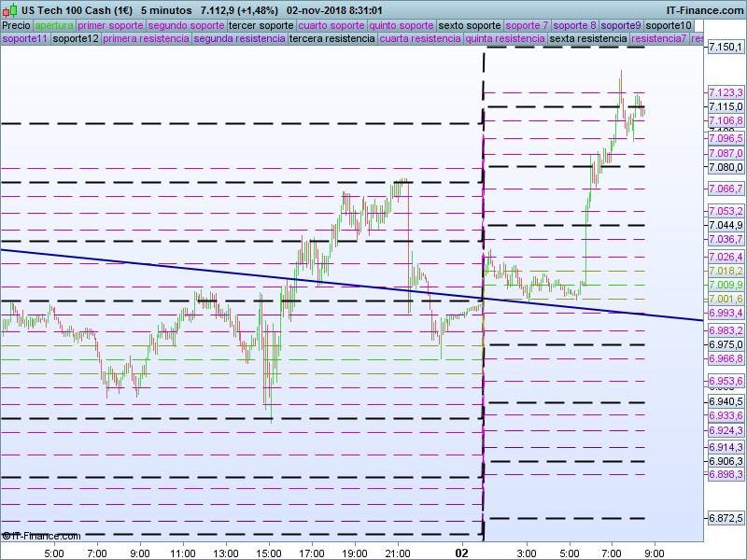Click the quinta resistencia label
747x560 pixels.
click(505, 38)
